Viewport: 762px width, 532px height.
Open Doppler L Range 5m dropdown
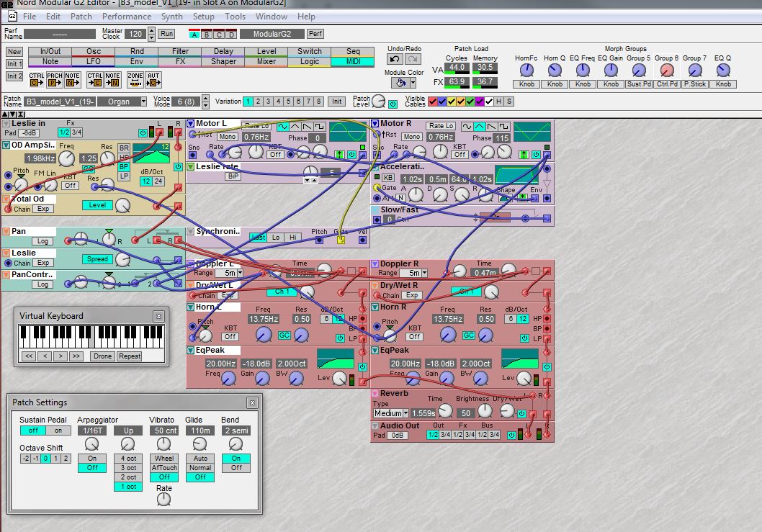240,273
